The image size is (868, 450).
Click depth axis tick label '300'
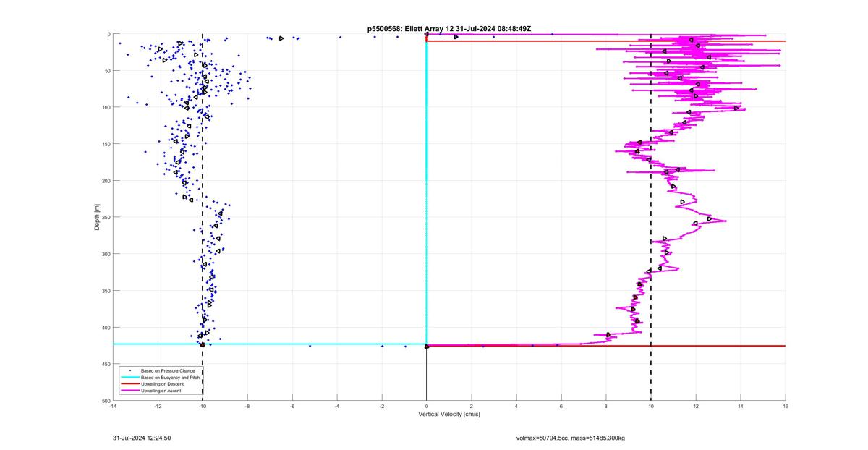(x=106, y=254)
